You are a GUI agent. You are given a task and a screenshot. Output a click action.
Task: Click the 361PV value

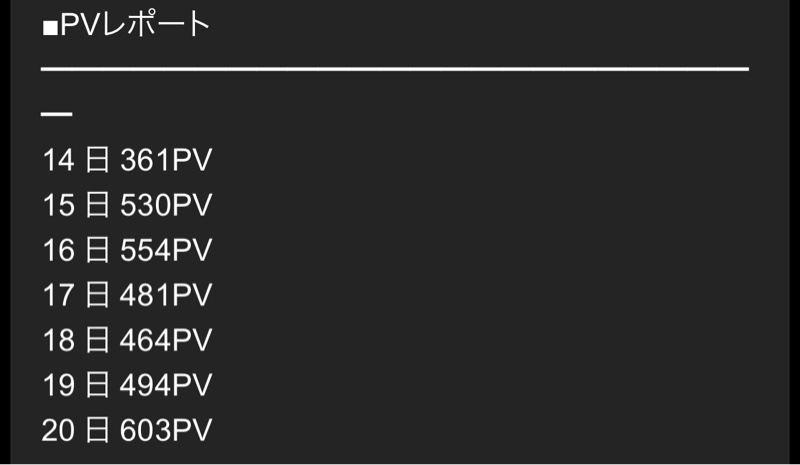[166, 160]
